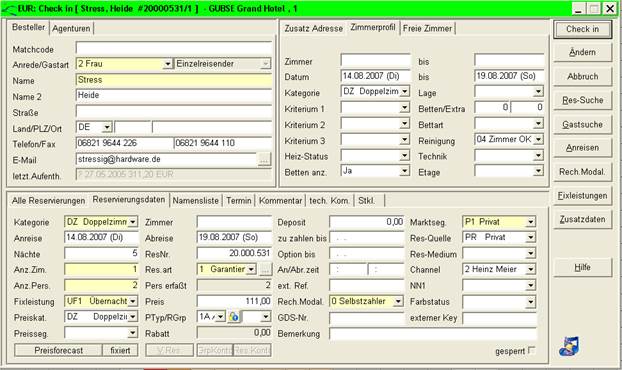Click the Bemerkung input field

pyautogui.click(x=433, y=334)
